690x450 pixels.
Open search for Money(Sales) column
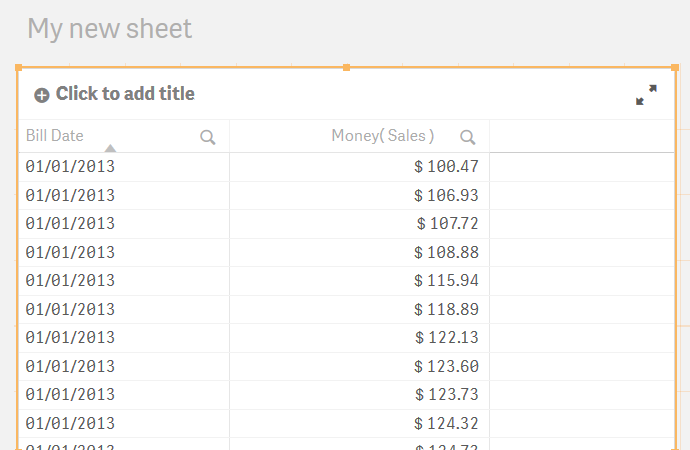[x=467, y=137]
